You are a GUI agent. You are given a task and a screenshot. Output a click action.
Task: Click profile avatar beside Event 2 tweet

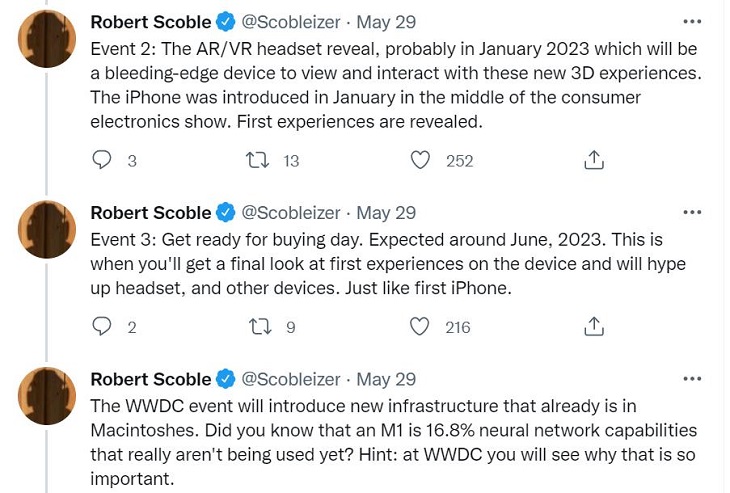pos(47,40)
